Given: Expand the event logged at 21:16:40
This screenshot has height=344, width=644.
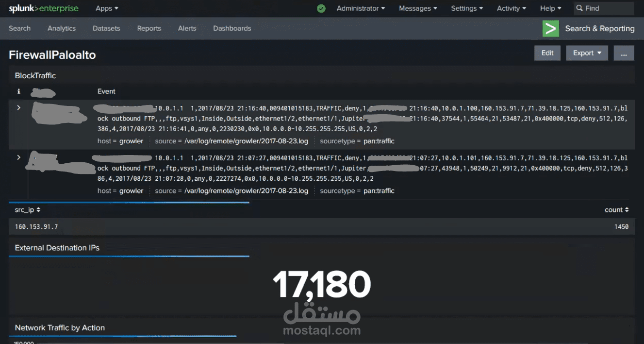Looking at the screenshot, I should (x=18, y=108).
